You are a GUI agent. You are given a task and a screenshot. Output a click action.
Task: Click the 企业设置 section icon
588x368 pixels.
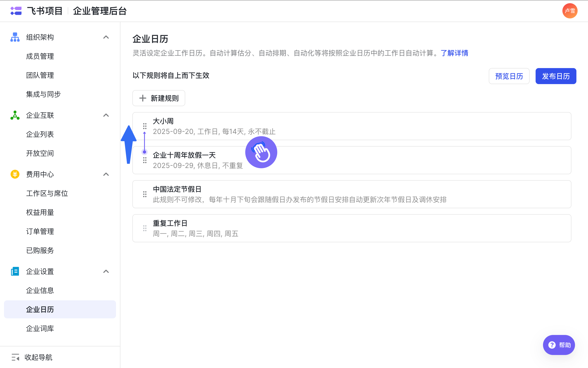coord(15,271)
